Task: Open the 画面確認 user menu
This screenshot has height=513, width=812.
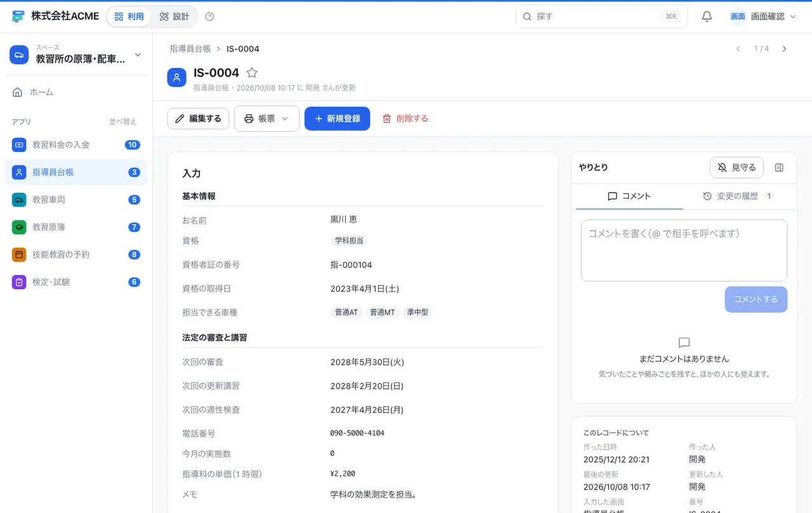Action: [x=763, y=16]
